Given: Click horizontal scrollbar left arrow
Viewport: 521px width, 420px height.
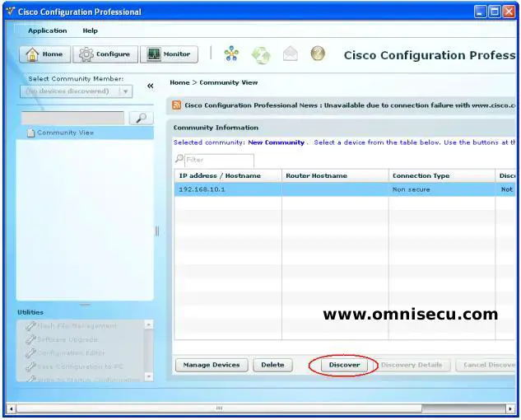Looking at the screenshot, I should (11, 408).
